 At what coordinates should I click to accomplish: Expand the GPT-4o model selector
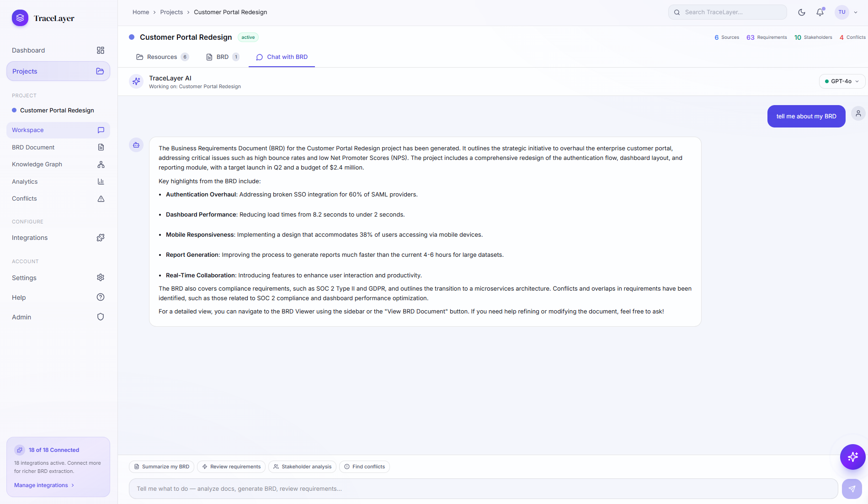click(842, 81)
